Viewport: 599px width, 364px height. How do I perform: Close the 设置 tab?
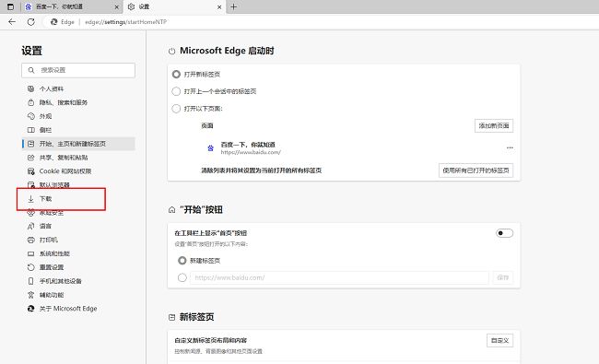(219, 6)
